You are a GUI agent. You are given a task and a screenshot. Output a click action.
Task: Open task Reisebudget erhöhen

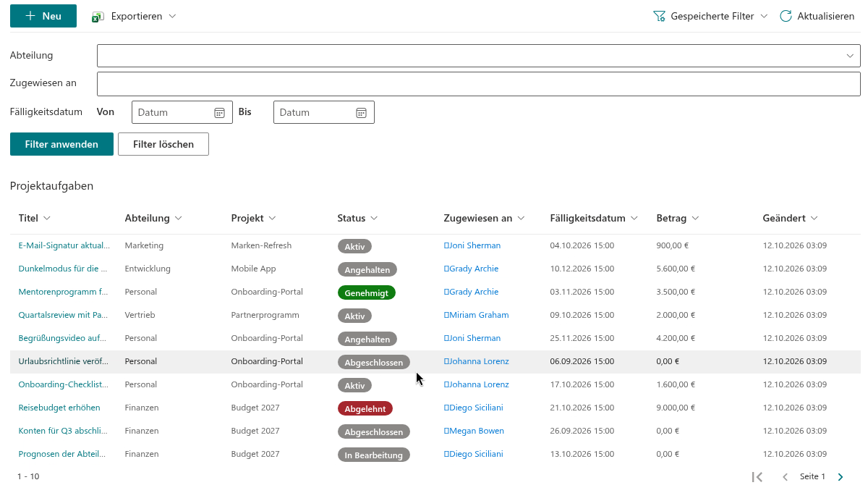tap(59, 408)
